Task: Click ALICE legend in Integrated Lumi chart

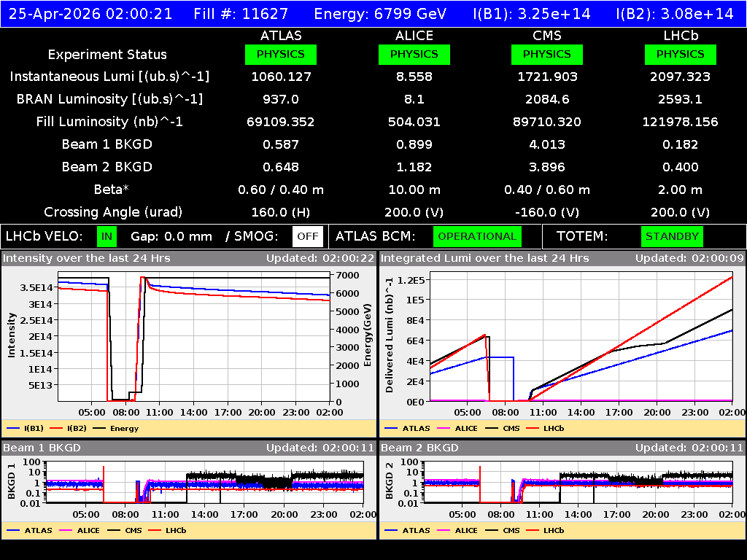Action: [457, 428]
